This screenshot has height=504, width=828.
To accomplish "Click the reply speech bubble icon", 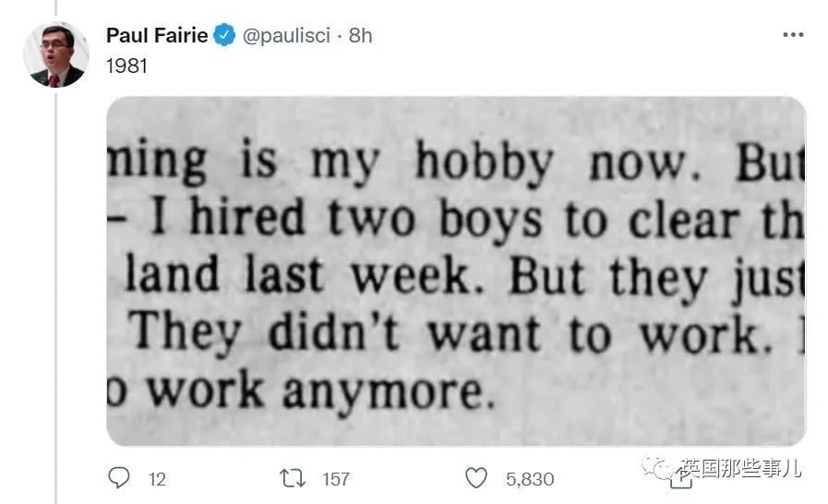I will [x=119, y=477].
